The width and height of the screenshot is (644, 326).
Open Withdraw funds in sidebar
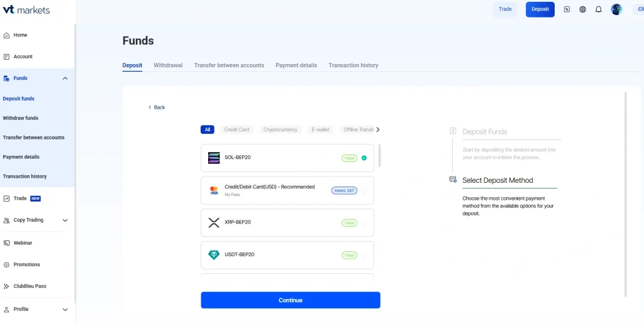[x=21, y=118]
